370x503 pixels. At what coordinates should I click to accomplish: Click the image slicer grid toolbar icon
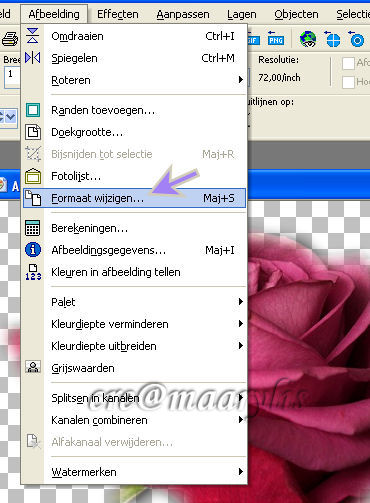pos(332,39)
